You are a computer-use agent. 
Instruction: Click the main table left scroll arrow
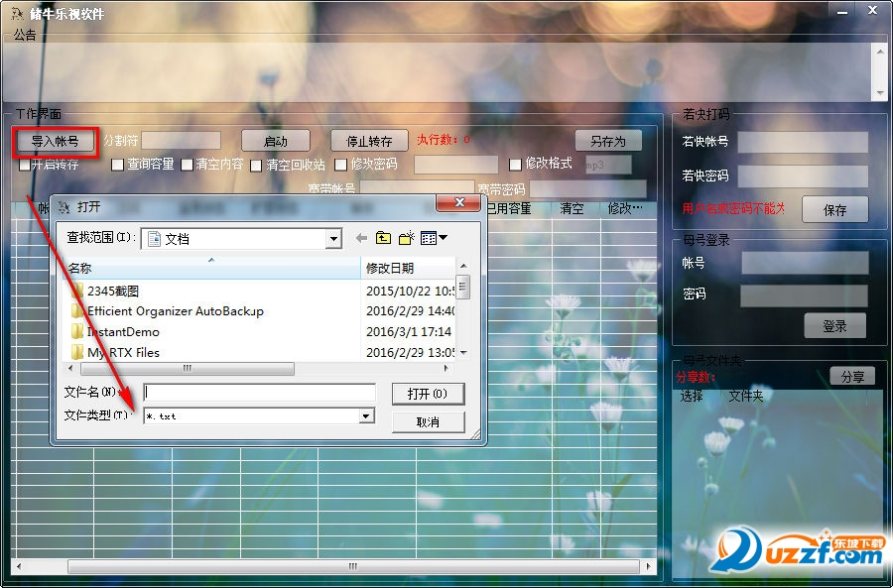pos(20,566)
